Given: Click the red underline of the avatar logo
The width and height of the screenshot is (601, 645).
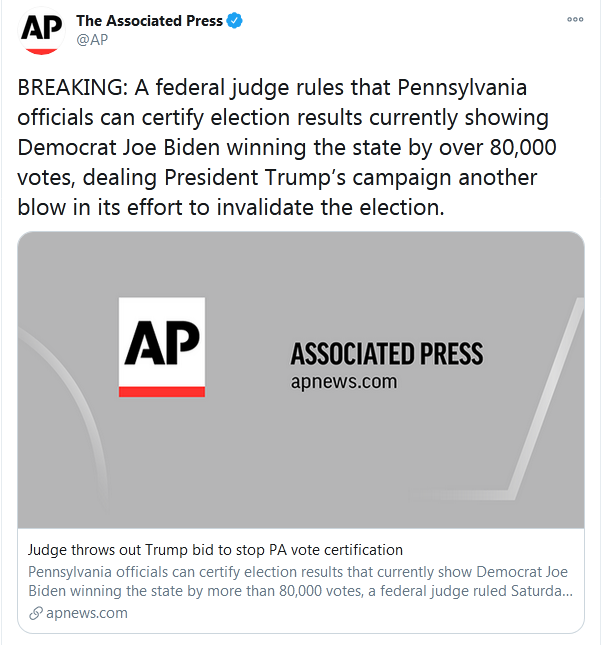Looking at the screenshot, I should click(x=41, y=49).
